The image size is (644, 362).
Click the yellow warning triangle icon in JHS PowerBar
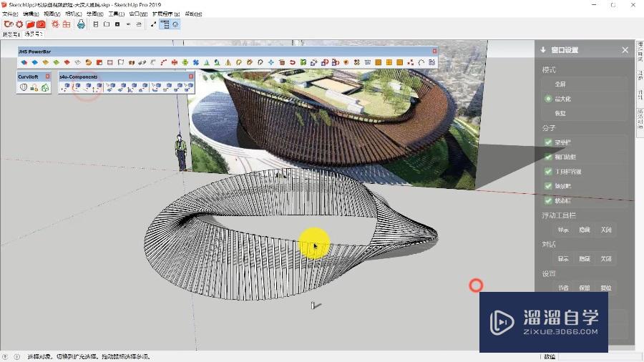pos(228,62)
